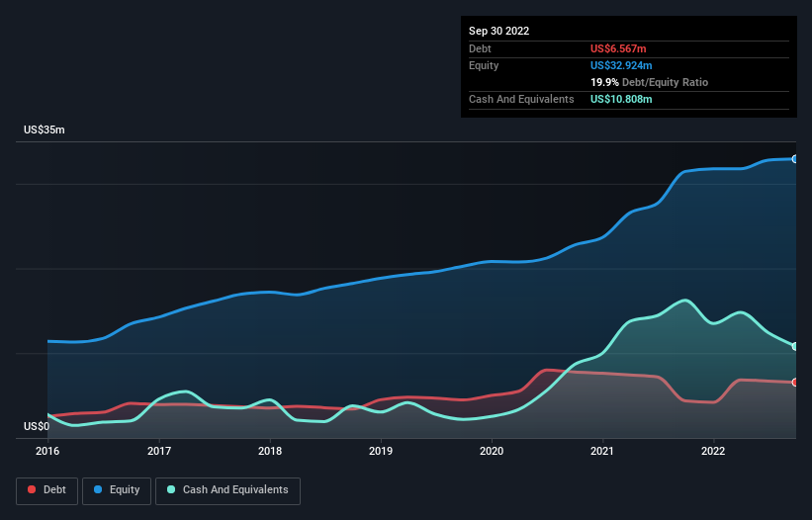Click the 2021 x-axis label
The height and width of the screenshot is (520, 812).
tap(602, 451)
